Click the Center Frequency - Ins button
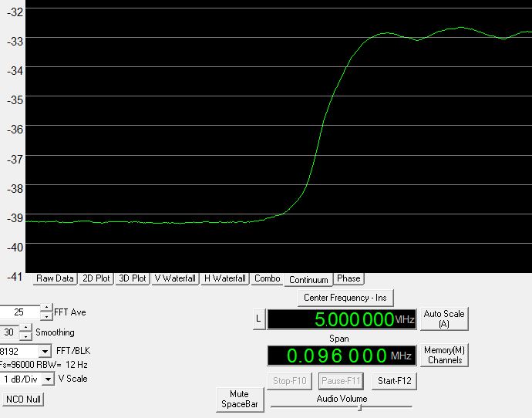Viewport: 532px width, 418px height. pyautogui.click(x=345, y=298)
